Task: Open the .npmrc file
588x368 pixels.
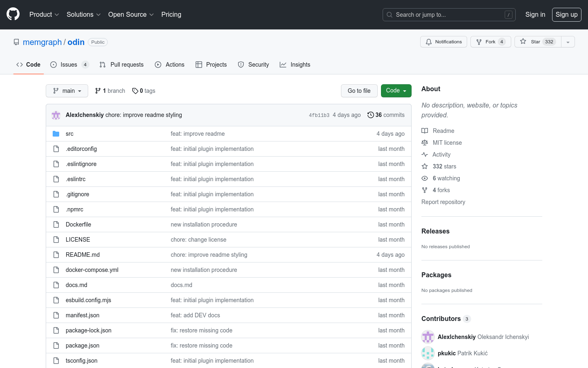Action: point(74,209)
